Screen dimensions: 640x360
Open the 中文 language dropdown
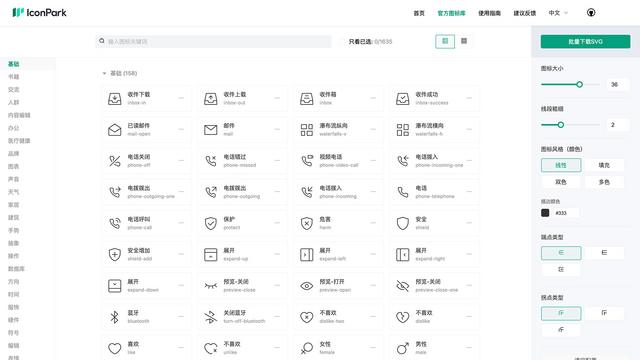(x=558, y=13)
